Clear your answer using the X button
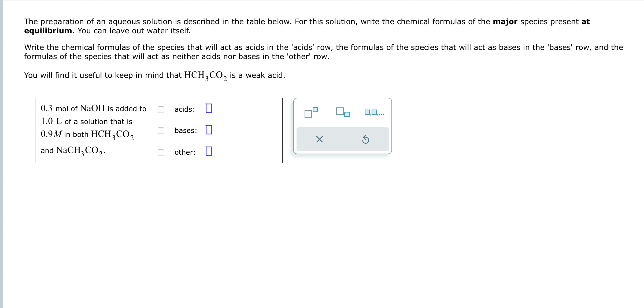Image resolution: width=644 pixels, height=308 pixels. click(320, 139)
